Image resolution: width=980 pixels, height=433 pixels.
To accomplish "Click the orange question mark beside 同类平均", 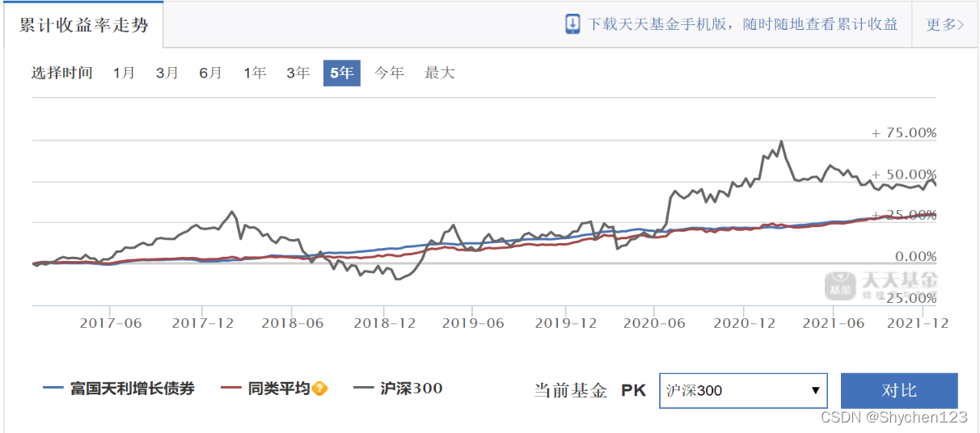I will pyautogui.click(x=320, y=389).
